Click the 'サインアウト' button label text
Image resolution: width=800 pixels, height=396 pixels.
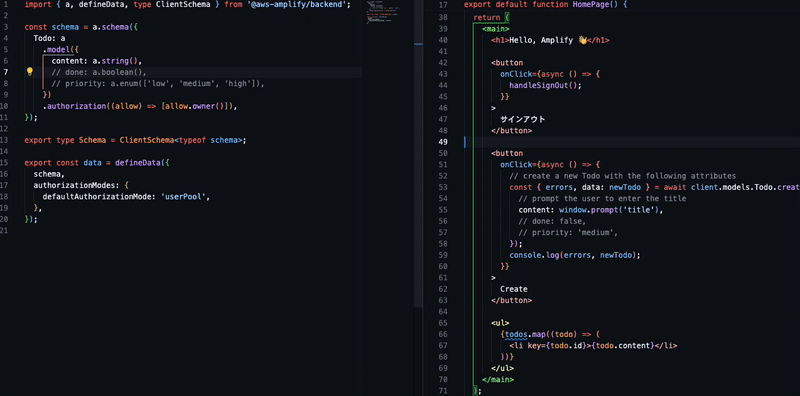[522, 119]
